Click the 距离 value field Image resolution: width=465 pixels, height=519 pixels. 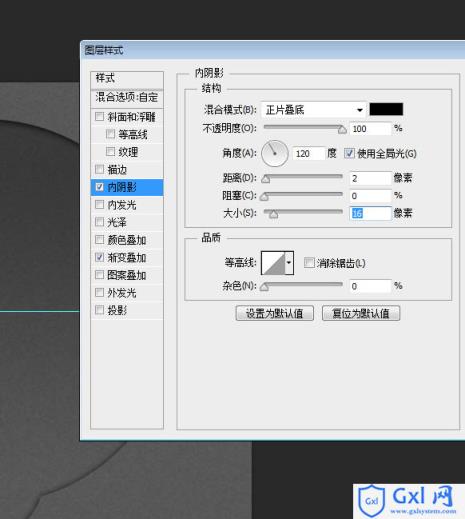370,178
